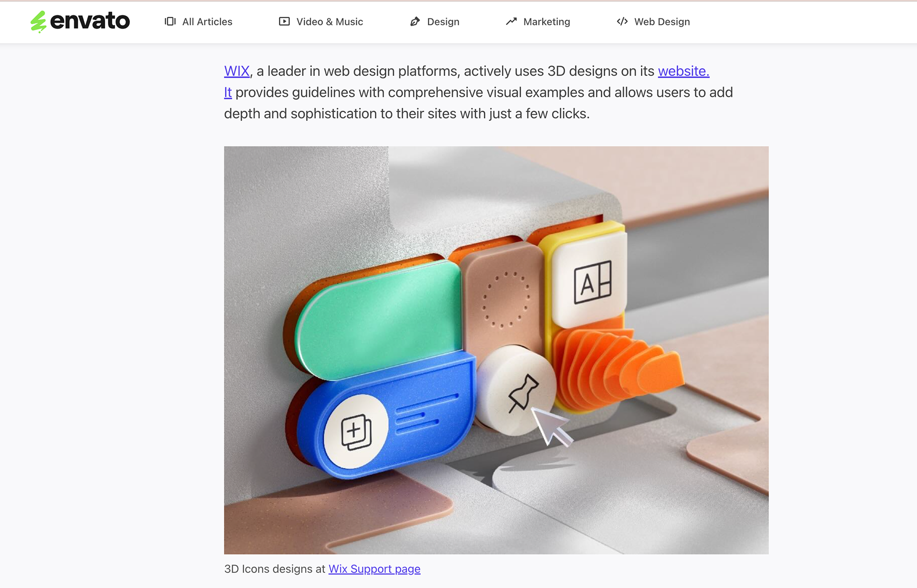Follow the WIX link in the paragraph

237,71
